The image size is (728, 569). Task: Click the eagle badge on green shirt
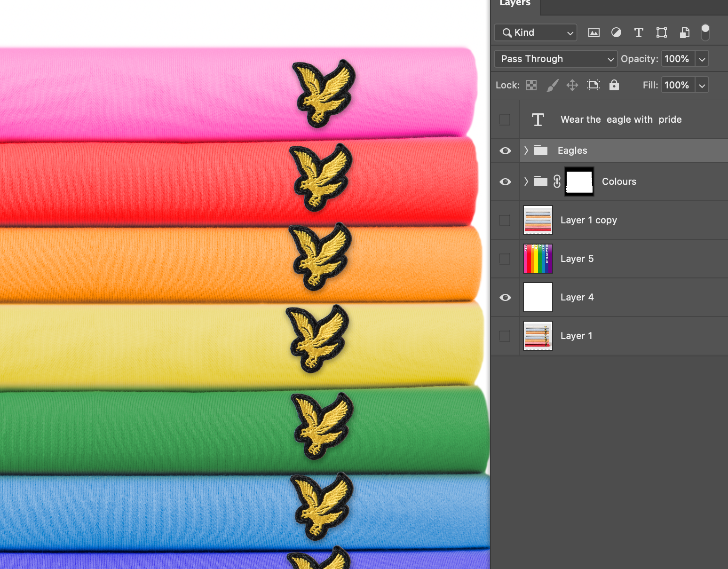point(323,426)
